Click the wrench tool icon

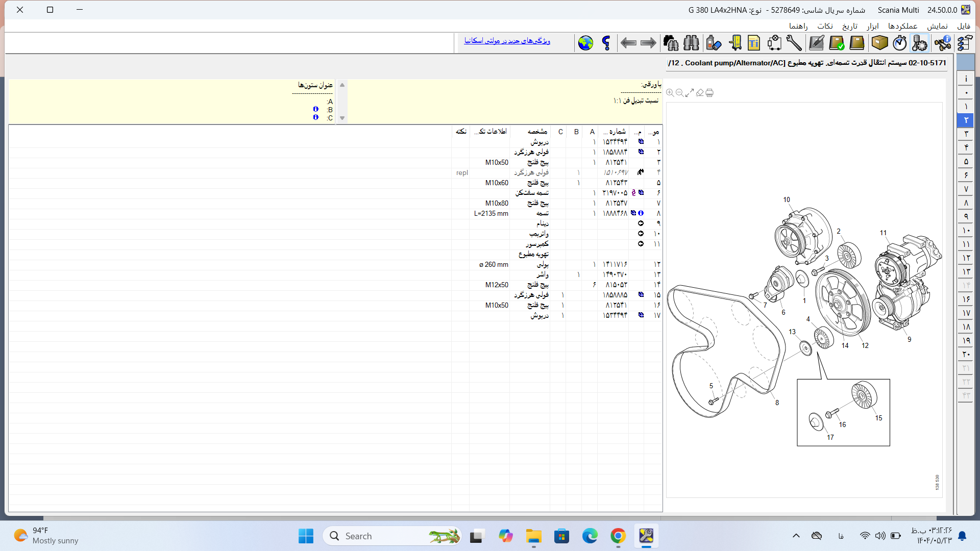[794, 43]
